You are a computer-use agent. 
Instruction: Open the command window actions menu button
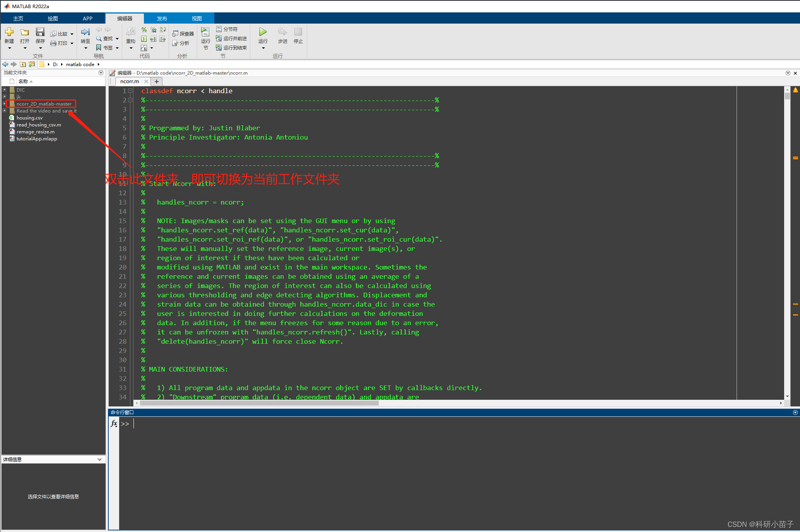(x=795, y=413)
